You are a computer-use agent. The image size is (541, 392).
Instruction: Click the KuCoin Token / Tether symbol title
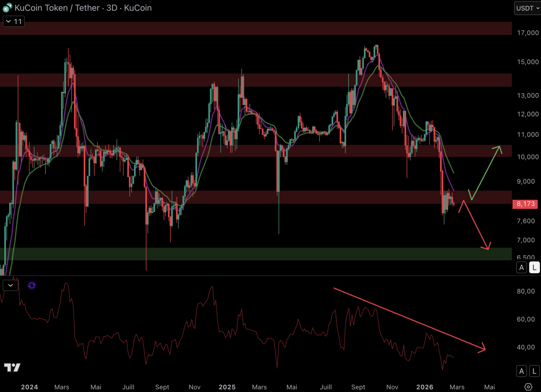[83, 8]
